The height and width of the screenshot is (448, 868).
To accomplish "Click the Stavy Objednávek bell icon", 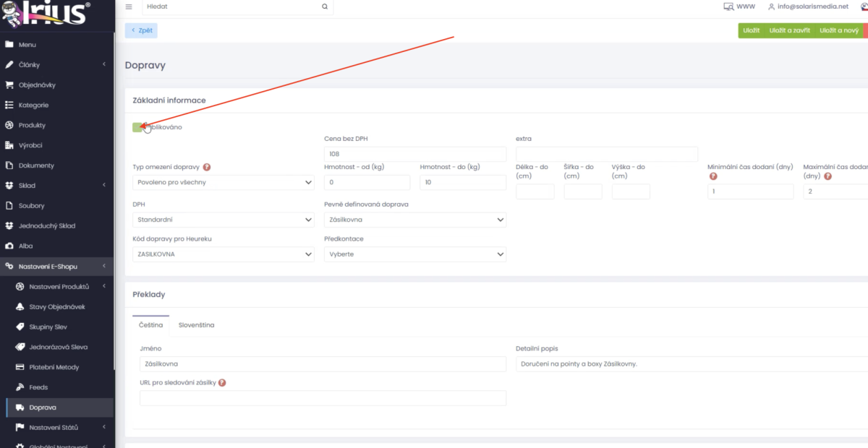I will click(20, 307).
